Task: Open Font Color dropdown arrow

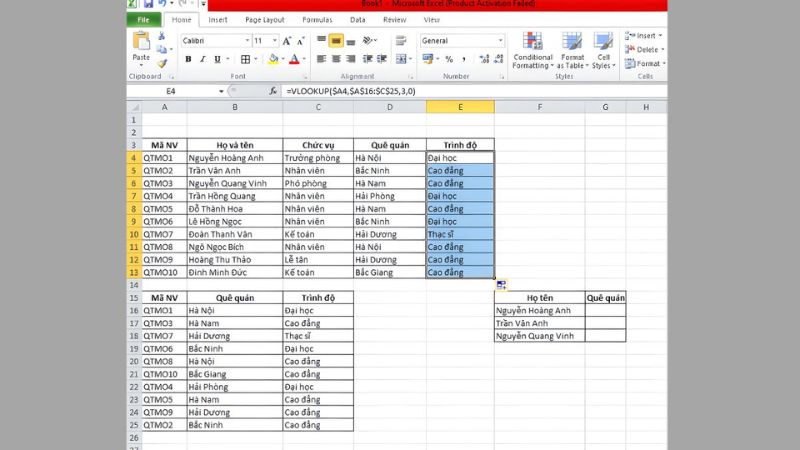Action: click(304, 59)
